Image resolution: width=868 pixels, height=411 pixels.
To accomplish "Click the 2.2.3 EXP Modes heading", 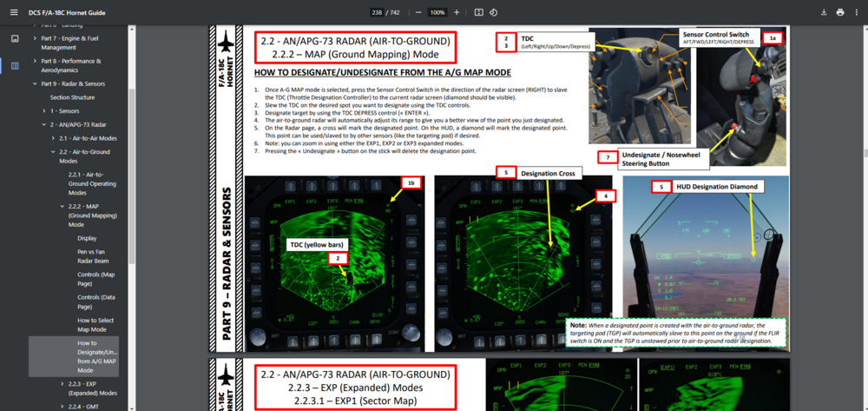I will coord(355,388).
